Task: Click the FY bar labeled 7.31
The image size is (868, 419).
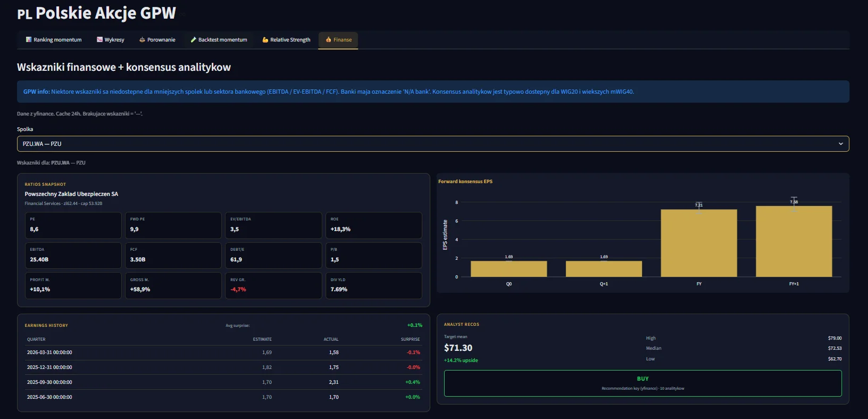Action: [x=699, y=243]
